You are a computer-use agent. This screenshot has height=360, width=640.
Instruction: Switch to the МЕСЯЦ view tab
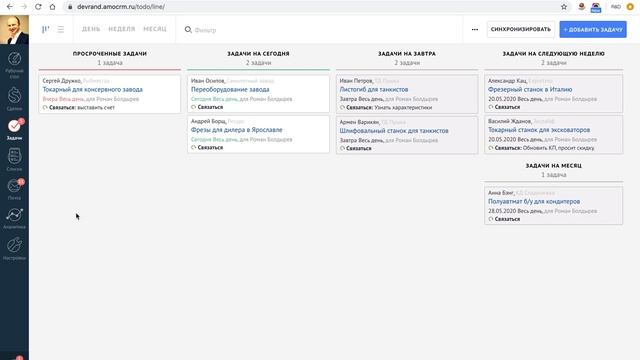point(155,29)
